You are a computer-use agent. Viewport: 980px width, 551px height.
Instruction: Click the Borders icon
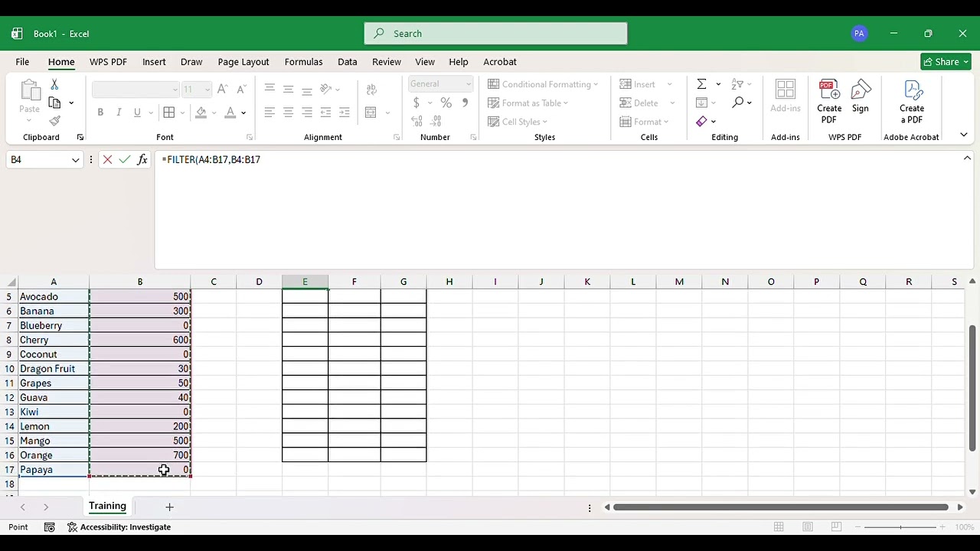(169, 112)
